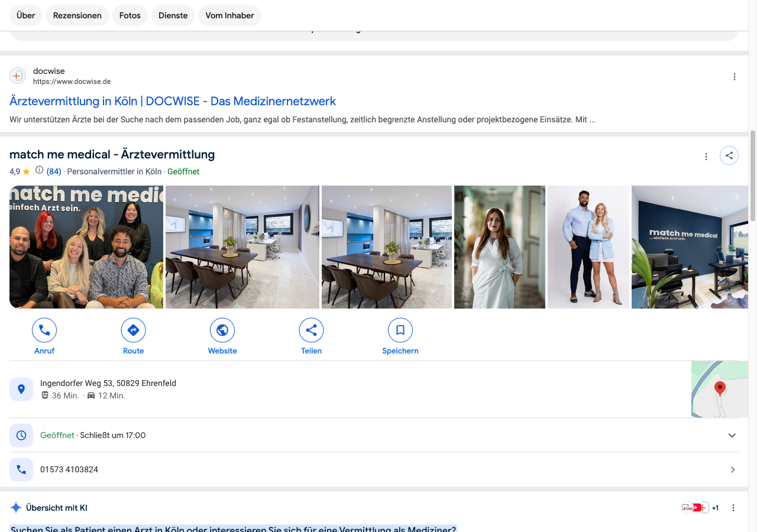The image size is (757, 532).
Task: Click the Route directions icon
Action: click(134, 330)
